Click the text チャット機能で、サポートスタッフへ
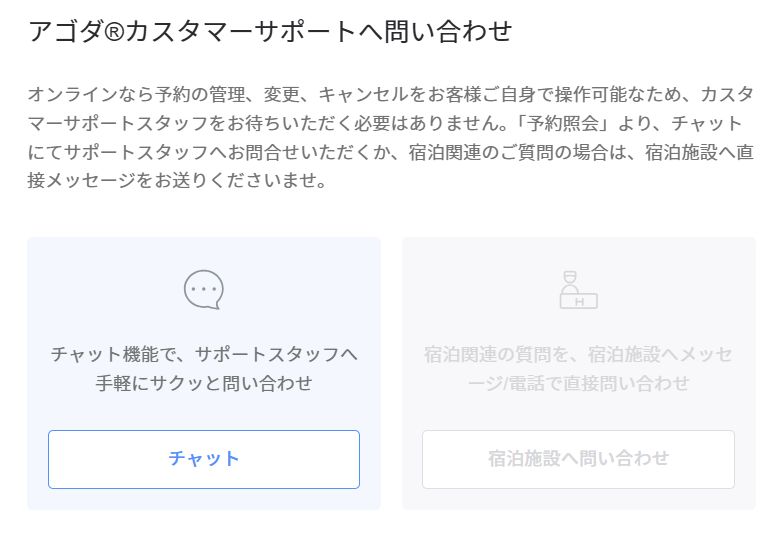Viewport: 784px width, 534px height. click(204, 354)
